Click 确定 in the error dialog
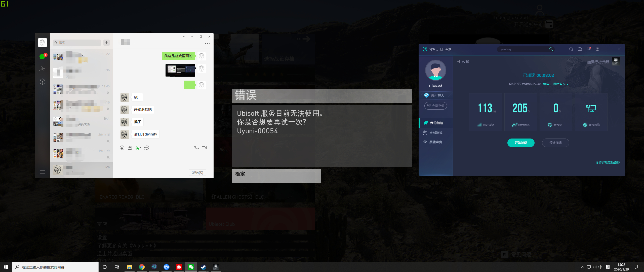 (x=276, y=176)
